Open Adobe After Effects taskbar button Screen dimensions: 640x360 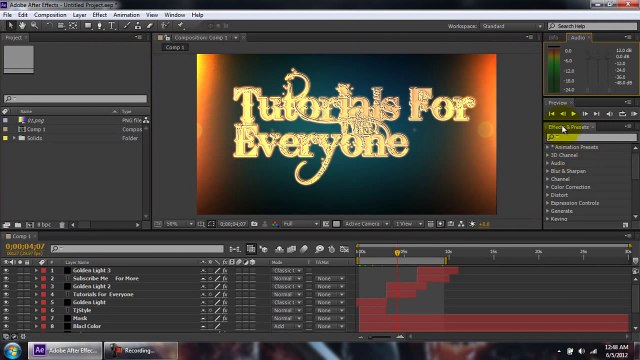pos(65,350)
